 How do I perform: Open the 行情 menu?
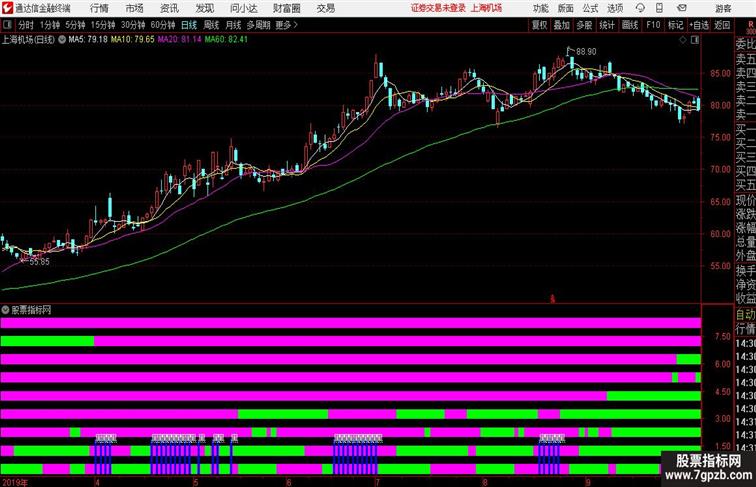click(x=99, y=8)
